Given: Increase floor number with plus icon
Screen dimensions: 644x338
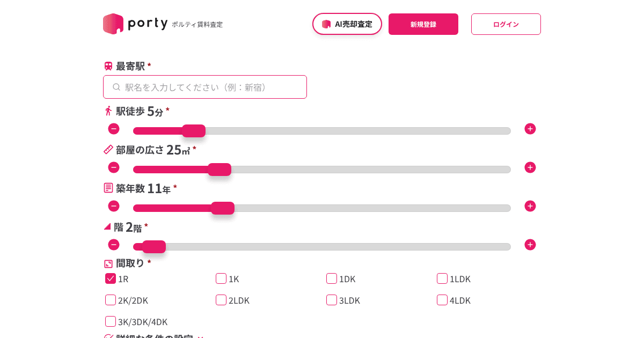Looking at the screenshot, I should click(530, 245).
